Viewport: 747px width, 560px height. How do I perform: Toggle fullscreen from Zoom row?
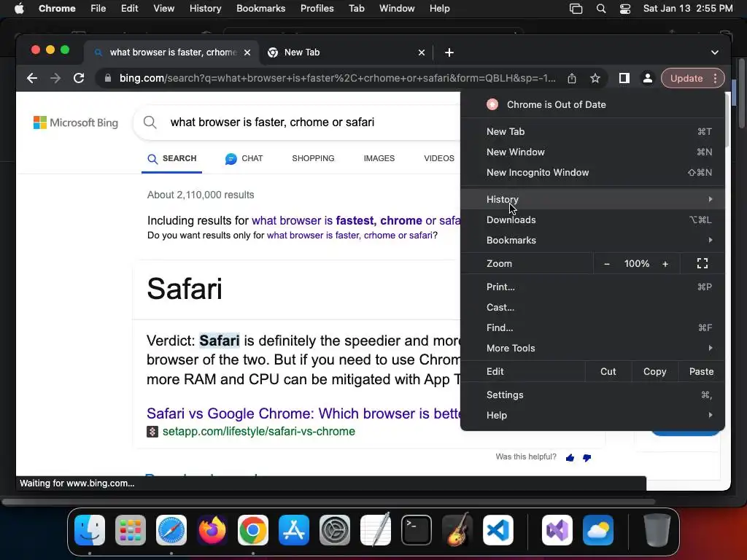[703, 263]
